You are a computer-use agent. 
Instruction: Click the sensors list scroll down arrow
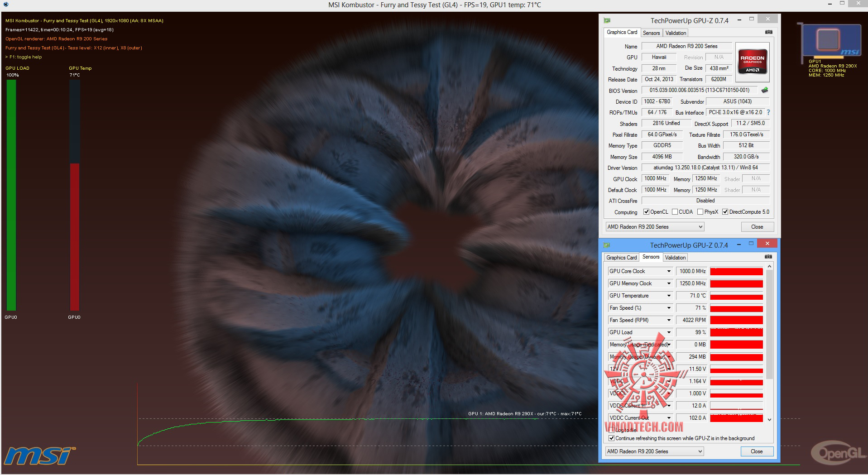click(x=769, y=420)
